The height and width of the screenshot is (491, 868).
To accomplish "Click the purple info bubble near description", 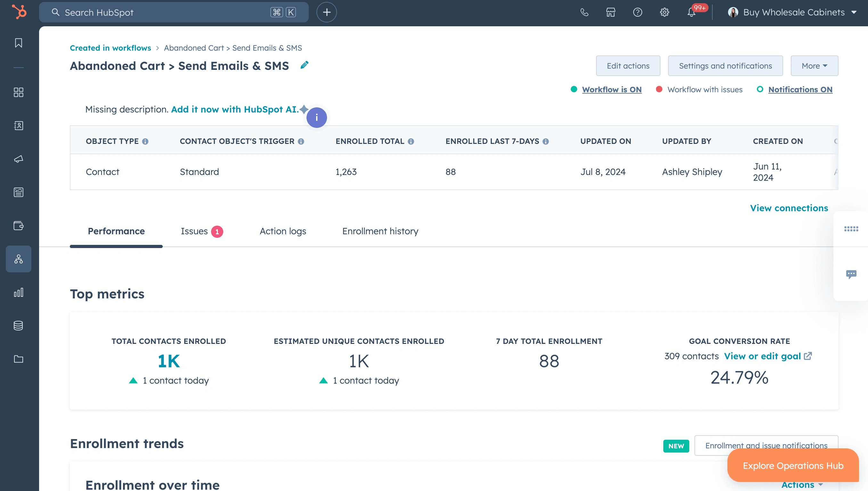I will click(x=316, y=117).
